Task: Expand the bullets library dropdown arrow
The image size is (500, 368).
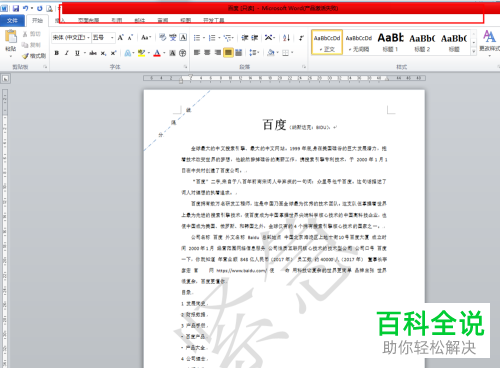Action: 204,38
